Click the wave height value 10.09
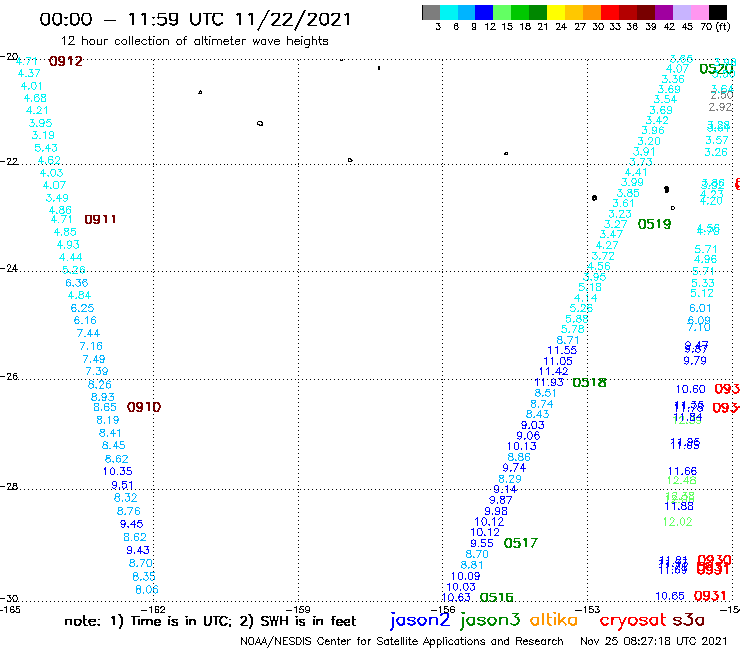 pos(465,576)
